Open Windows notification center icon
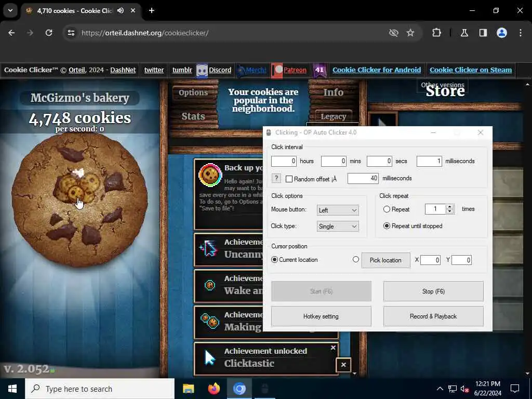Viewport: 532px width, 399px height. pyautogui.click(x=515, y=389)
